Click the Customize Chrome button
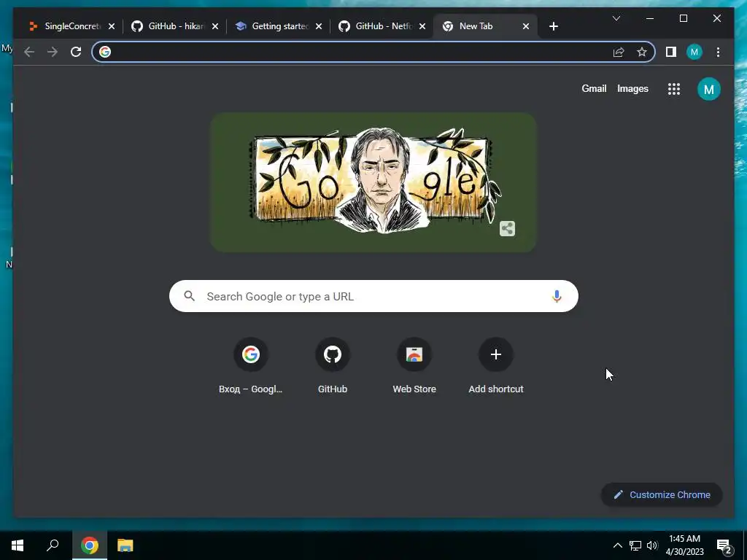 [x=662, y=495]
